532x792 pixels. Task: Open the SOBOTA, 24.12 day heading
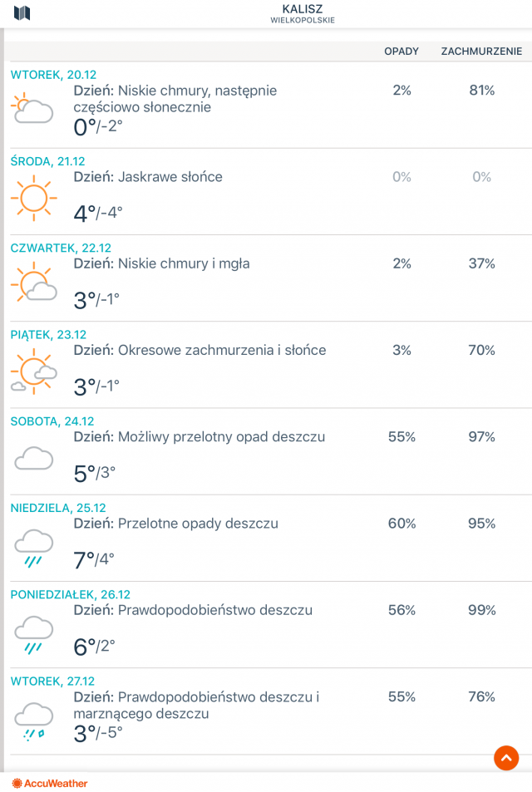tap(52, 421)
